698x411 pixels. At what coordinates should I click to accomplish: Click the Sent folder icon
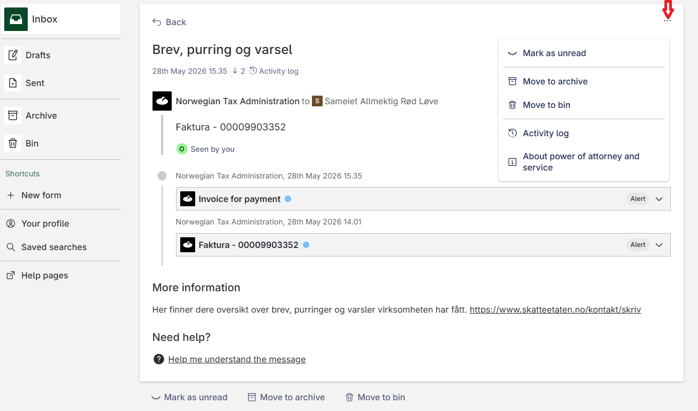pos(13,83)
